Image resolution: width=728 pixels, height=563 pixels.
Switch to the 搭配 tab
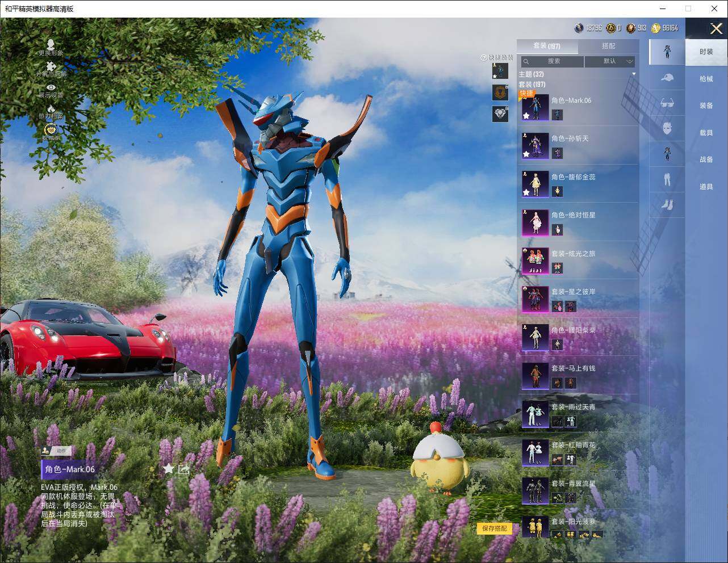point(608,46)
